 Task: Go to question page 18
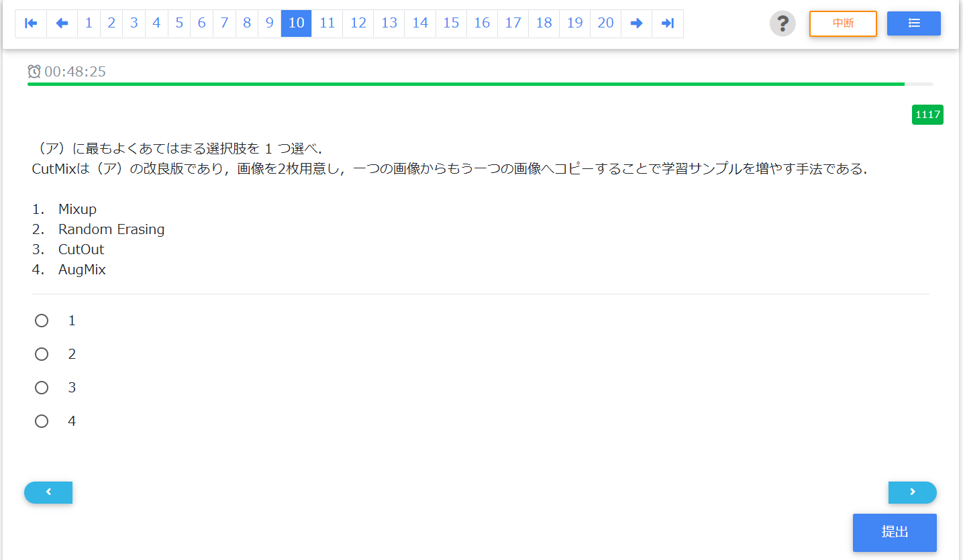[544, 23]
